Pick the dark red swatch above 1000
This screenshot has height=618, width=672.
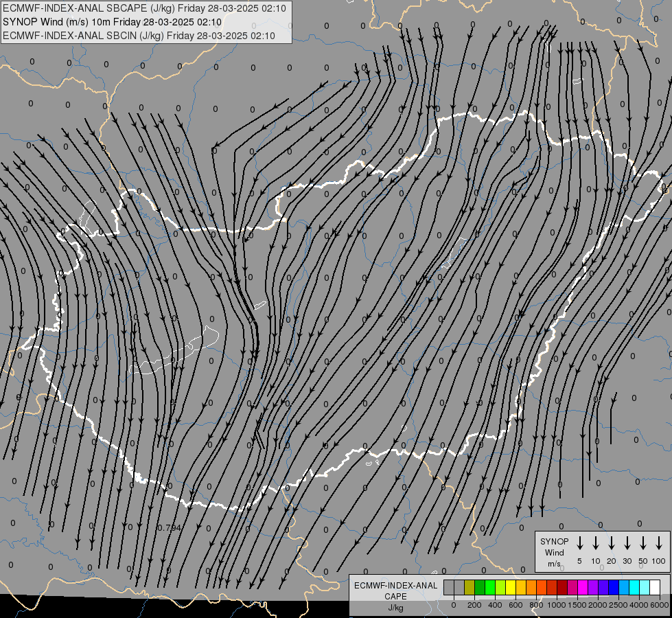tap(562, 587)
